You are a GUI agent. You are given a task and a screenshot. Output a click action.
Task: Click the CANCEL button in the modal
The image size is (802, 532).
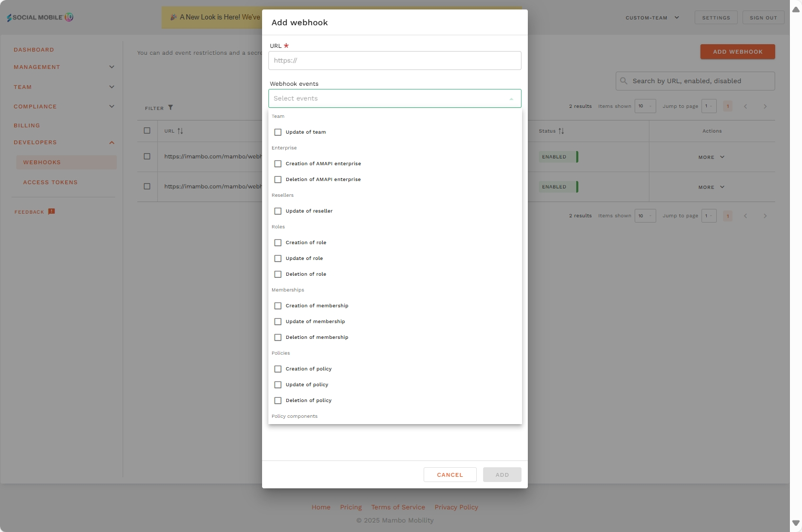click(x=450, y=474)
